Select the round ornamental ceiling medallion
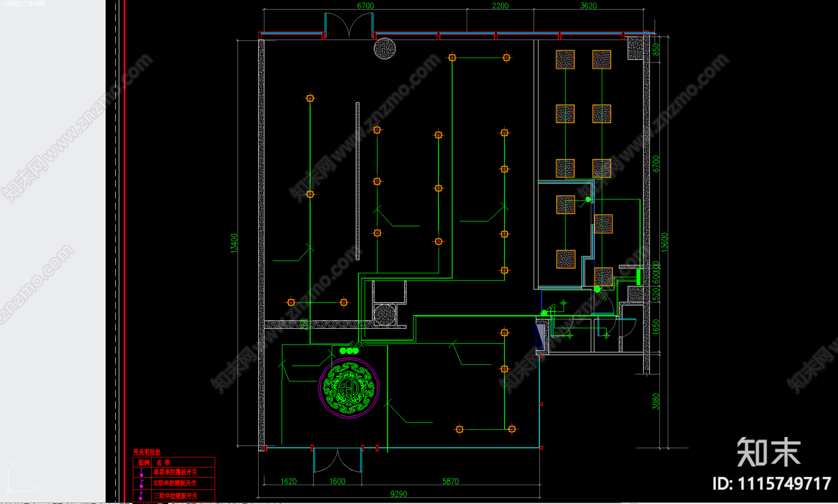 349,388
